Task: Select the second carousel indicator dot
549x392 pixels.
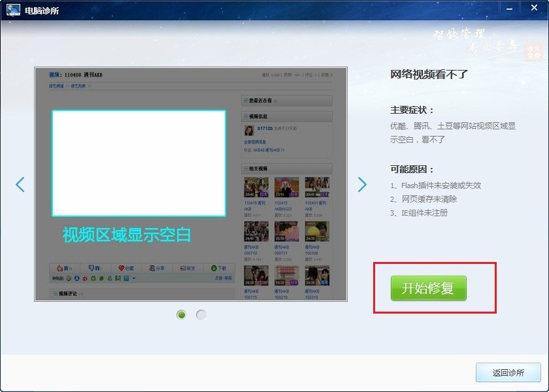Action: (x=201, y=314)
